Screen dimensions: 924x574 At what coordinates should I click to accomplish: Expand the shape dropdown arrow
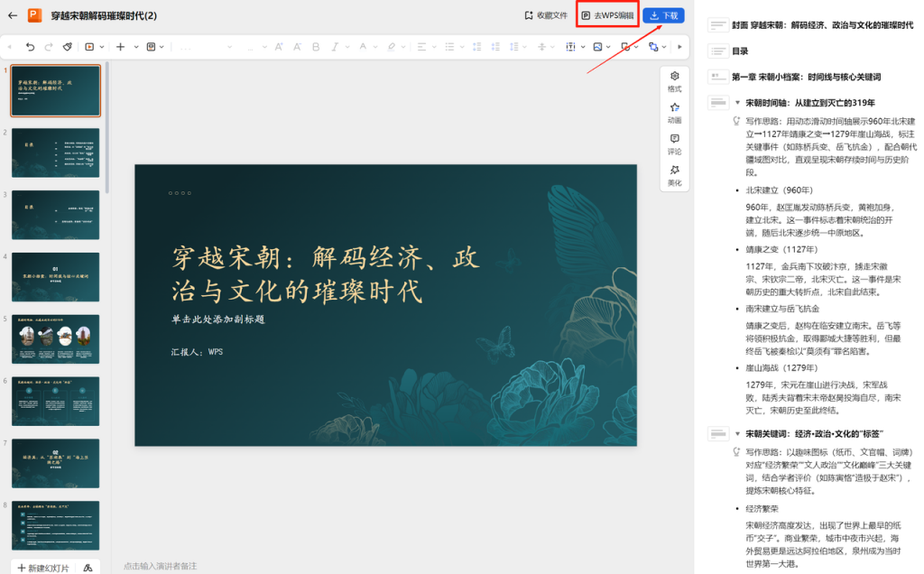click(x=636, y=47)
